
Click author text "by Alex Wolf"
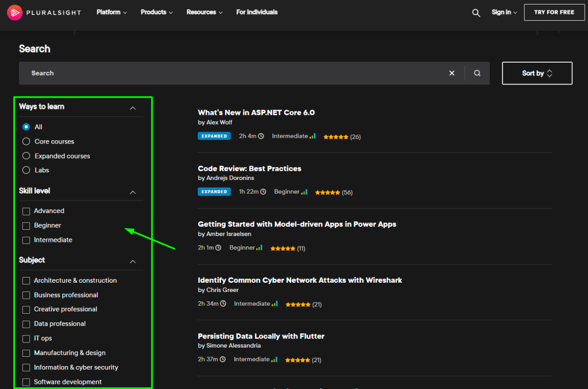click(x=215, y=122)
